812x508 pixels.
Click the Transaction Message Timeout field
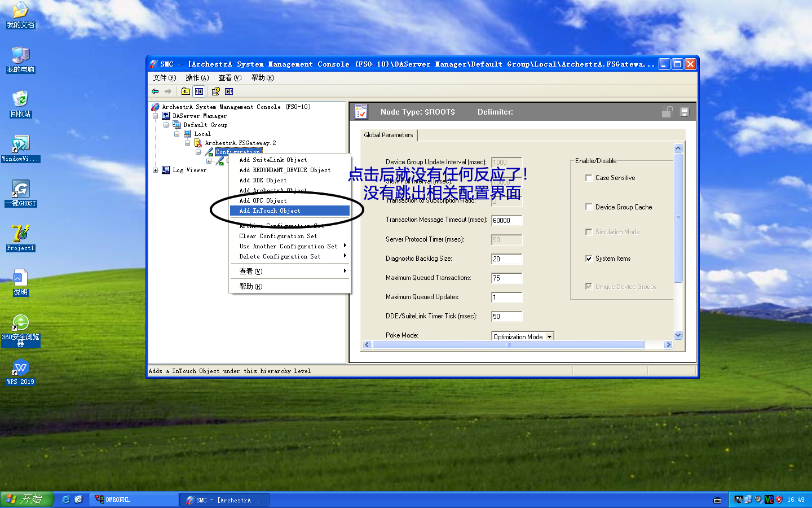(507, 221)
